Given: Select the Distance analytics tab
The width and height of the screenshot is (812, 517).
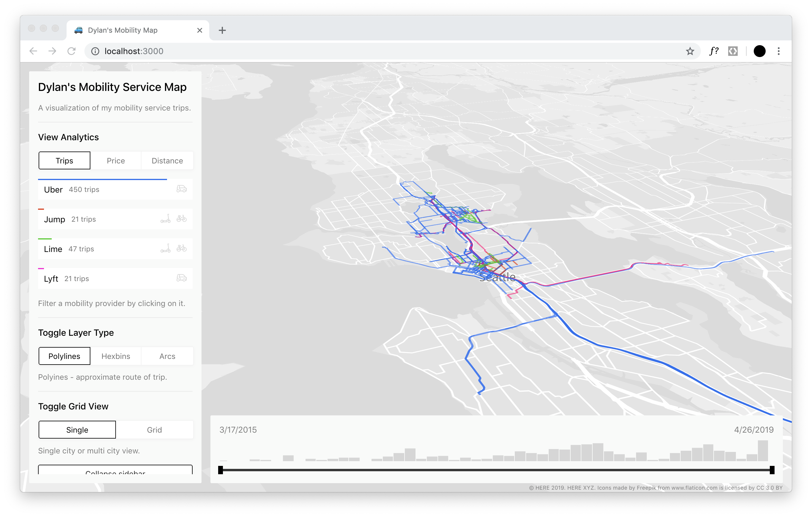Looking at the screenshot, I should pyautogui.click(x=167, y=161).
